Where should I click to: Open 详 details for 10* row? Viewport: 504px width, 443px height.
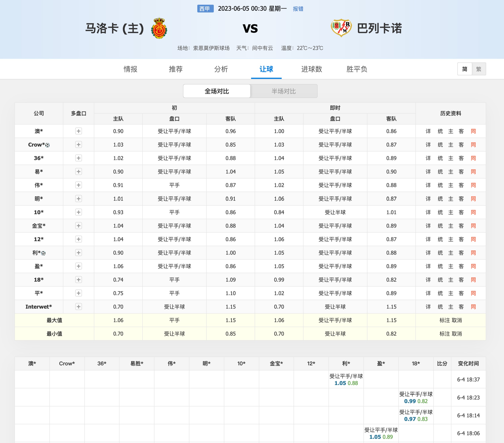[x=428, y=212]
